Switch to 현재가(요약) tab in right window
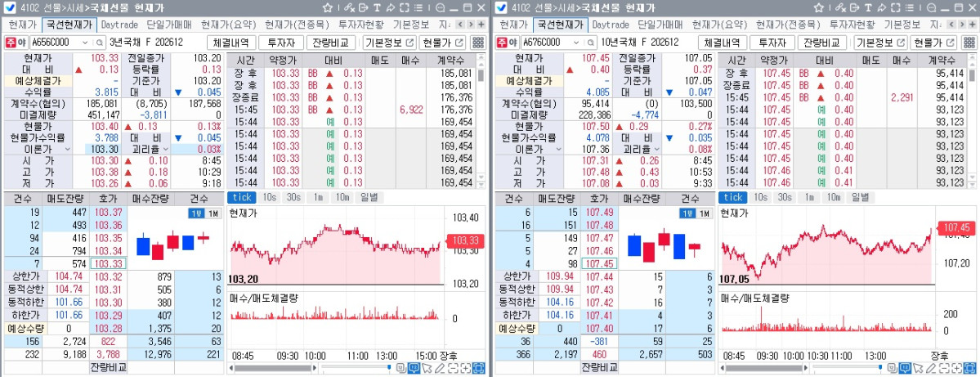The width and height of the screenshot is (980, 377). 718,25
